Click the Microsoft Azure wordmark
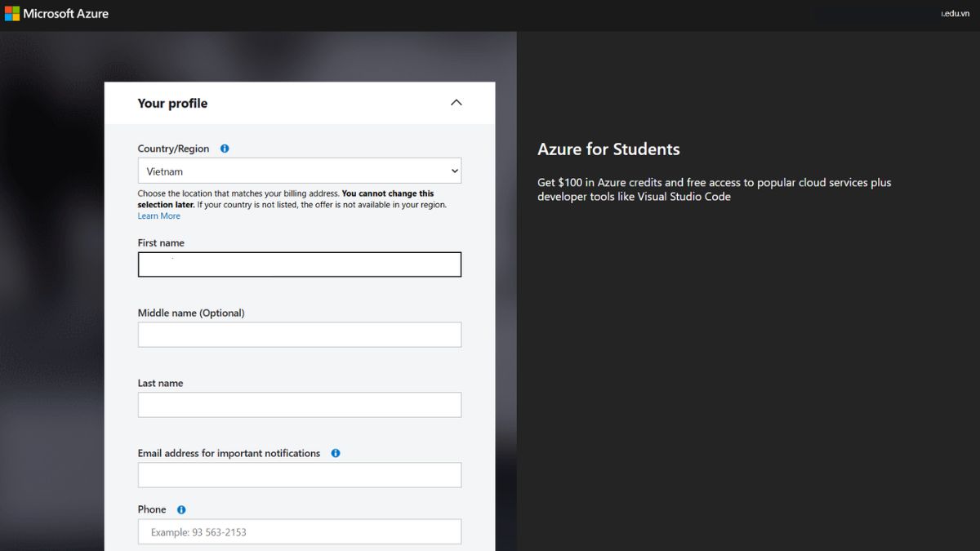The width and height of the screenshot is (980, 551). click(x=65, y=12)
